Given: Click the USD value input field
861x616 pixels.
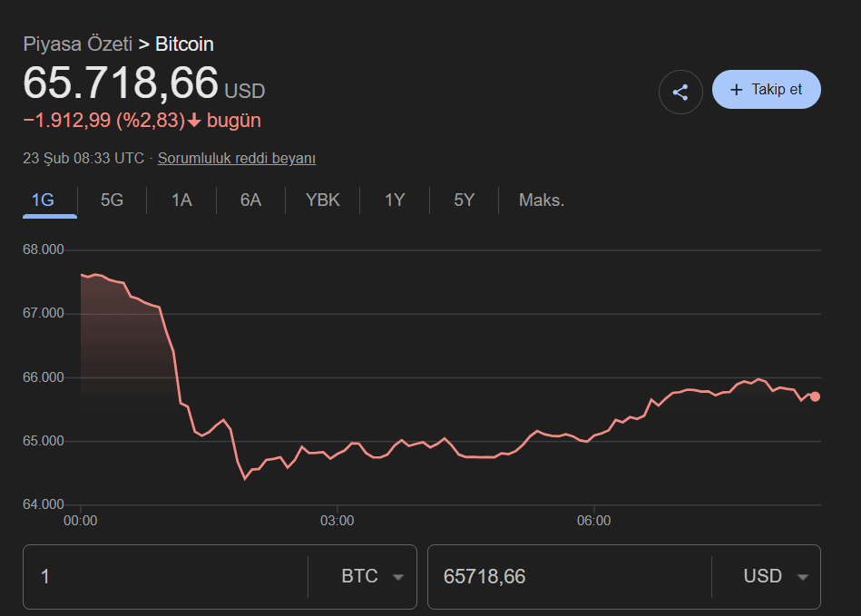Looking at the screenshot, I should coord(563,576).
